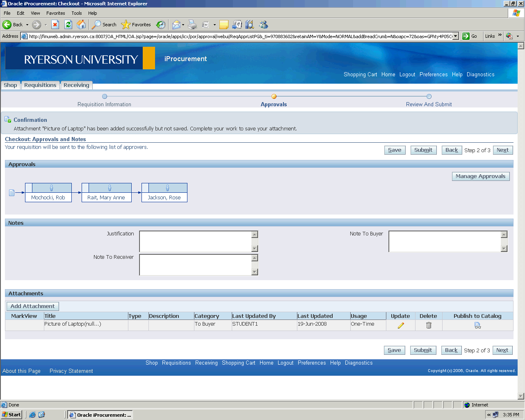
Task: Click the Note To Buyer text area
Action: (445, 241)
